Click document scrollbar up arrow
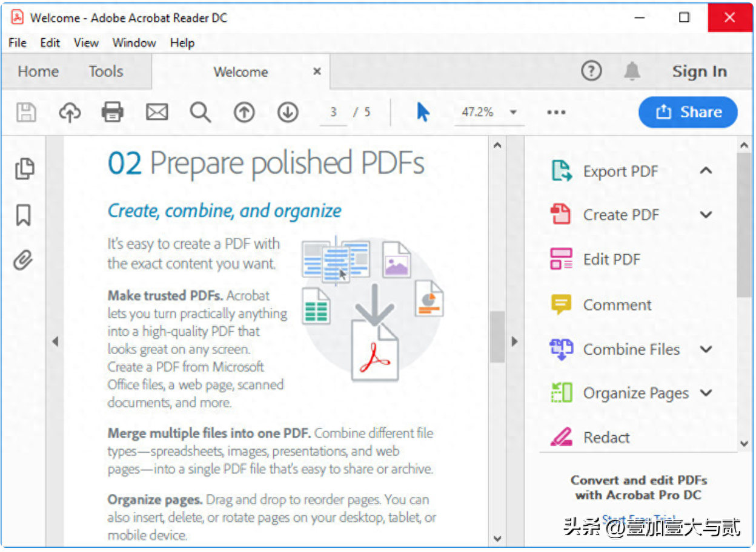 click(x=497, y=146)
